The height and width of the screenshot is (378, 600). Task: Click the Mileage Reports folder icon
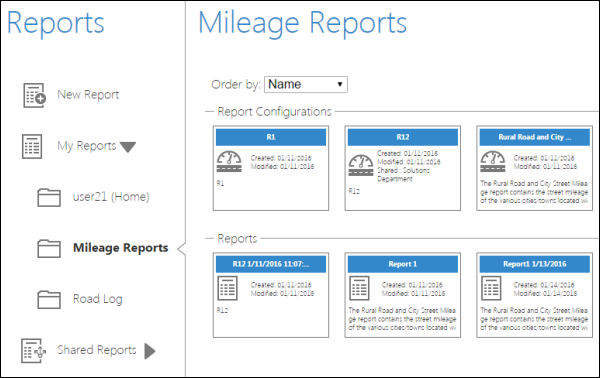[x=49, y=248]
